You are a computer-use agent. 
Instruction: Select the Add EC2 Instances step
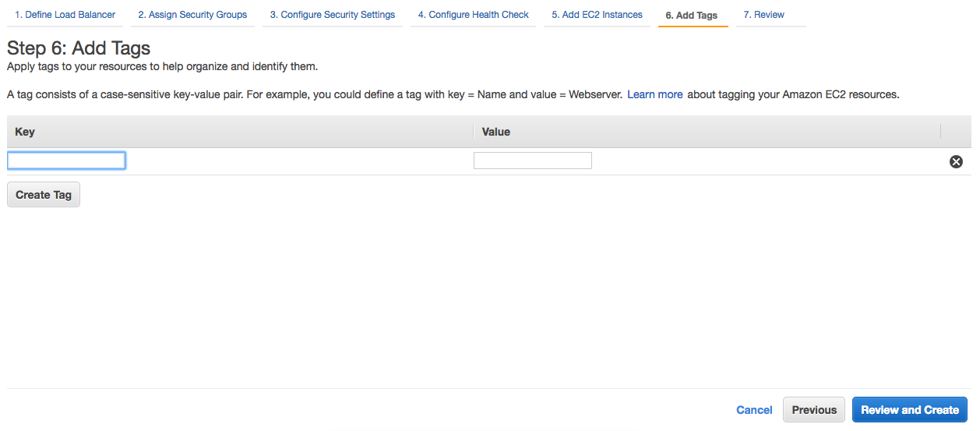click(x=597, y=15)
